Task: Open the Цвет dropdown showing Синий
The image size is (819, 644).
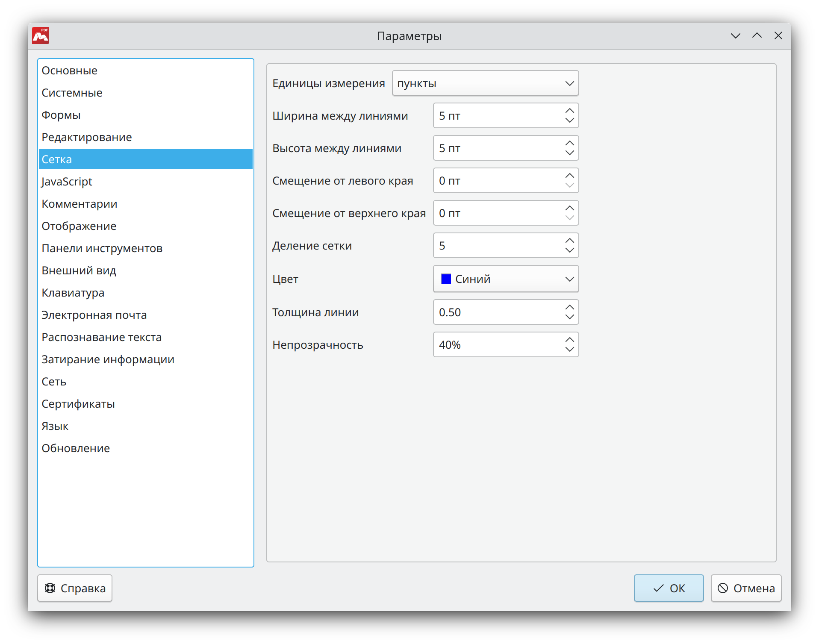Action: [x=506, y=279]
